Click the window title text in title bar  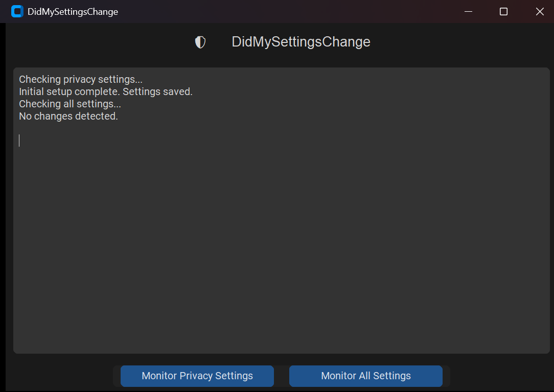pyautogui.click(x=73, y=12)
